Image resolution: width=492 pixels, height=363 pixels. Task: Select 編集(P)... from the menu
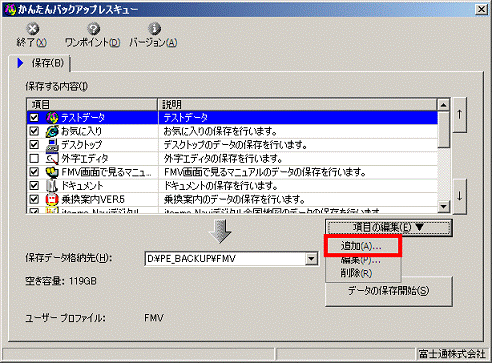363,260
